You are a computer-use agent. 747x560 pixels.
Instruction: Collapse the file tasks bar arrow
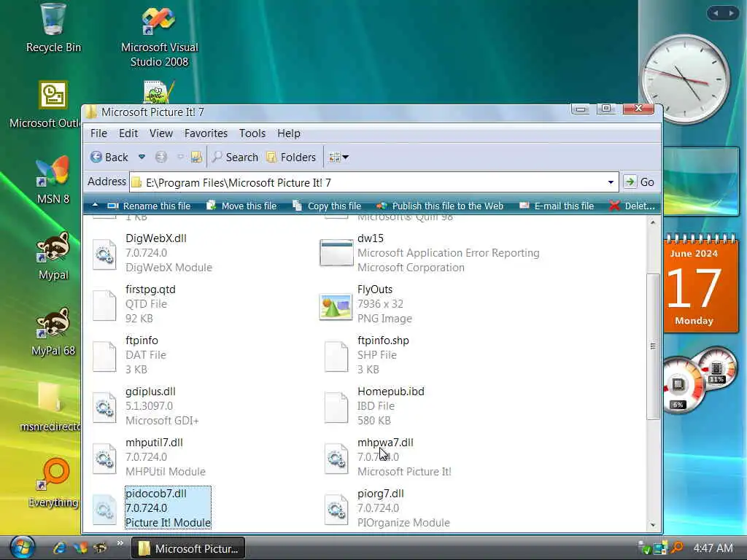pos(96,205)
